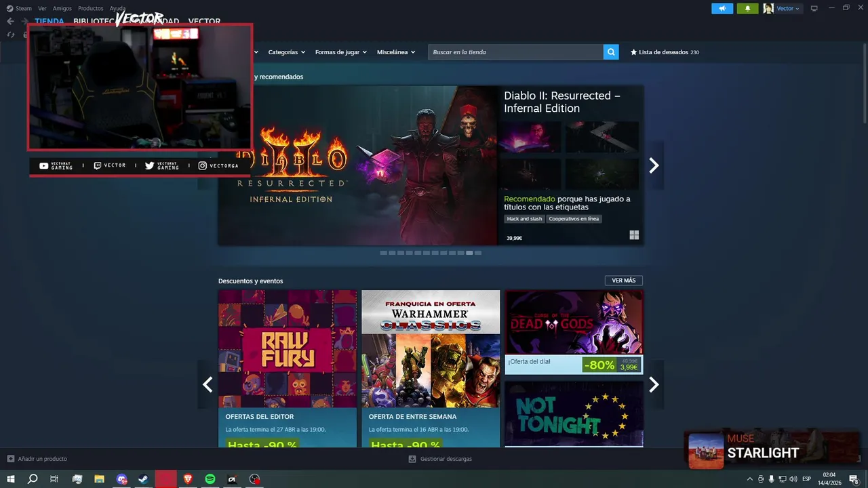
Task: Switch to the TIENDA tab
Action: coord(50,21)
